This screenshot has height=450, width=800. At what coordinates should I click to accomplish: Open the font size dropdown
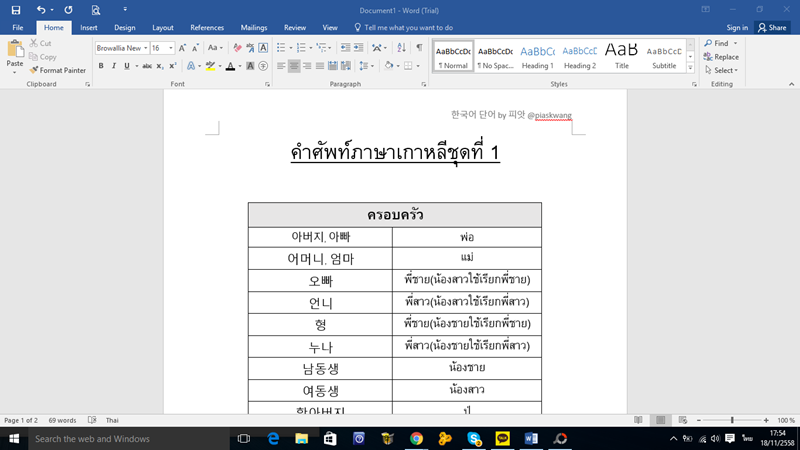click(171, 48)
